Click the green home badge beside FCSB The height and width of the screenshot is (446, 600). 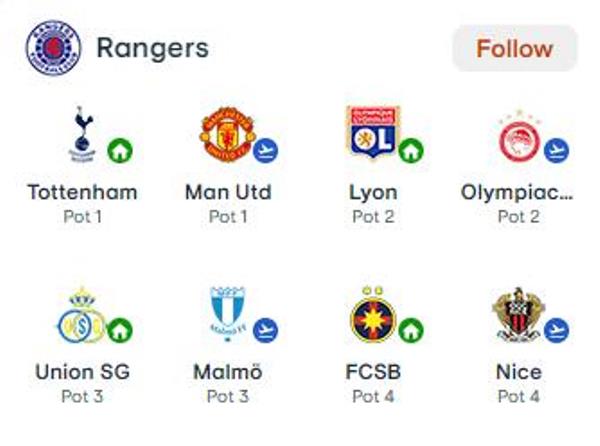tap(411, 330)
